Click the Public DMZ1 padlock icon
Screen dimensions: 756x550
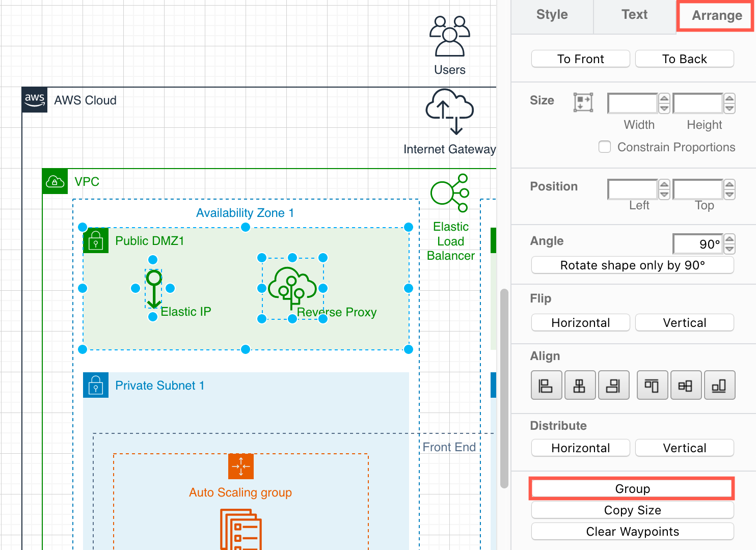pyautogui.click(x=96, y=241)
